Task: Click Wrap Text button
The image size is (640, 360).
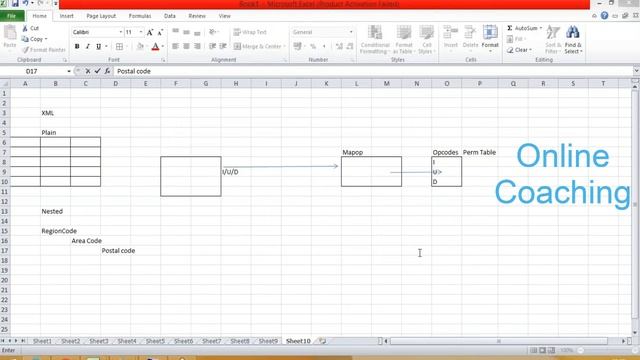Action: (250, 32)
